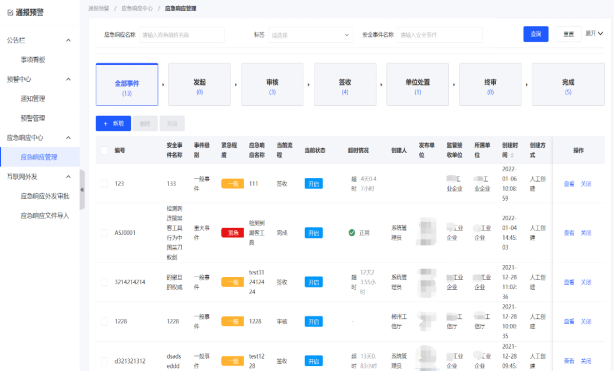
Task: Open 应急响应外发审批 in sidebar
Action: coord(45,196)
